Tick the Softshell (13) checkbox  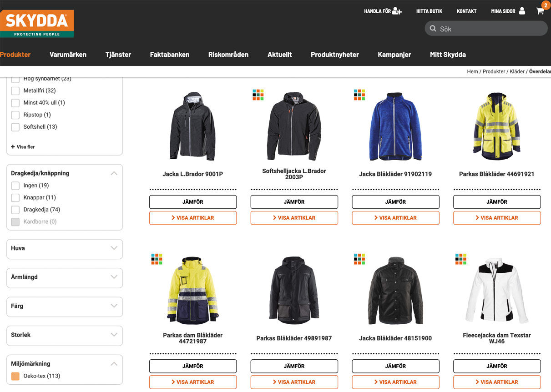click(15, 127)
